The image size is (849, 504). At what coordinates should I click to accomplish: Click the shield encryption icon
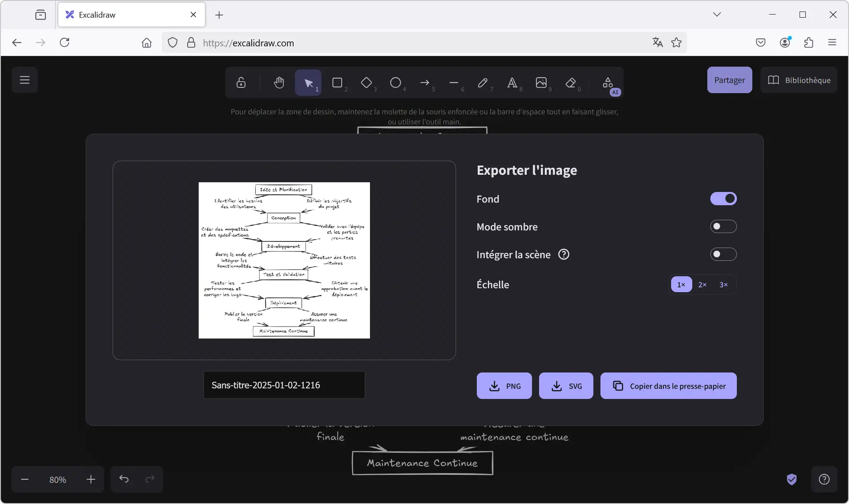point(792,479)
